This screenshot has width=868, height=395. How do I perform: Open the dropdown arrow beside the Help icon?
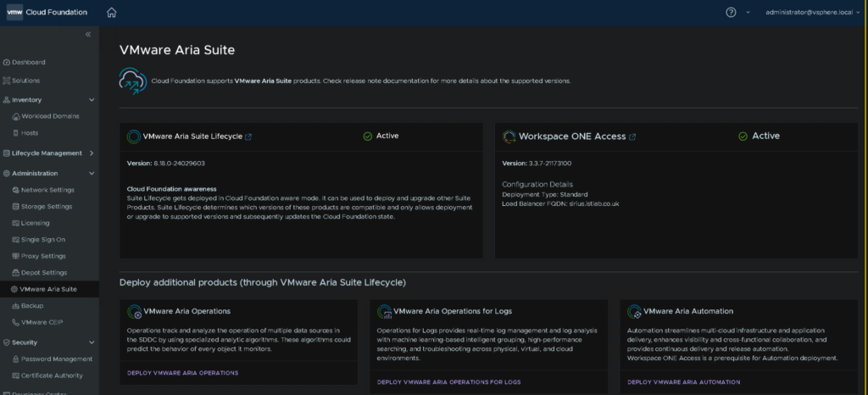(x=748, y=12)
